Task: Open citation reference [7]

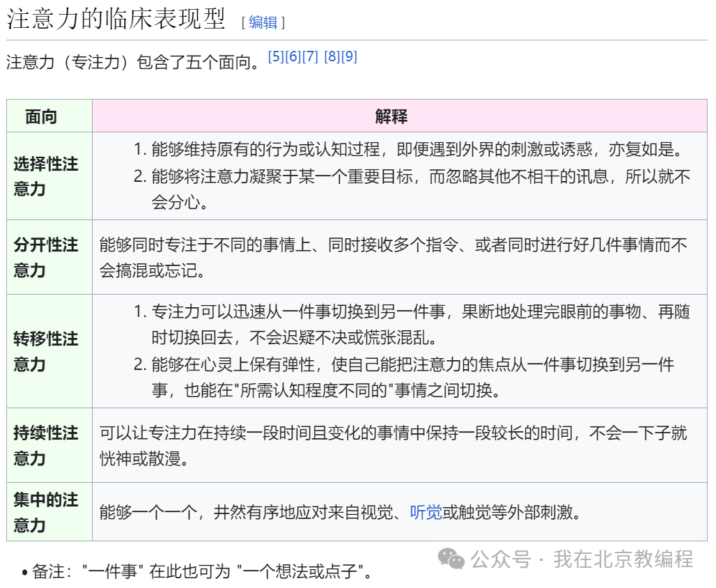Action: [x=310, y=56]
